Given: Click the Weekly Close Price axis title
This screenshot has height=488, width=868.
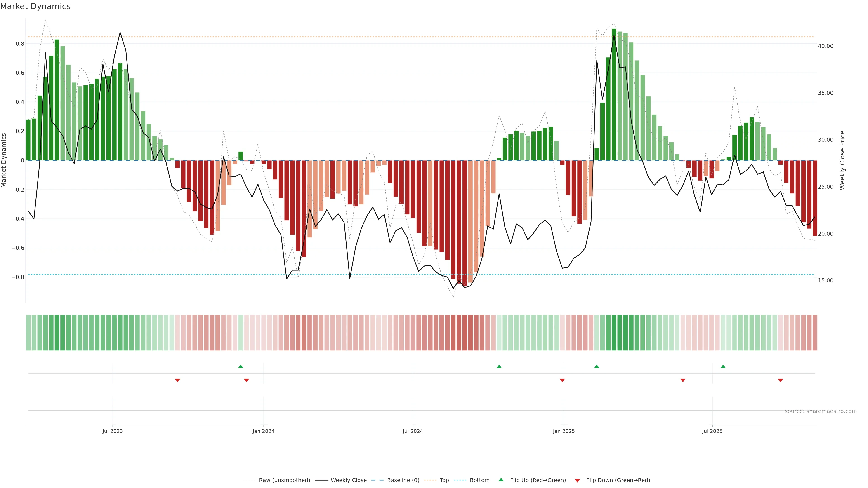Looking at the screenshot, I should pyautogui.click(x=842, y=160).
